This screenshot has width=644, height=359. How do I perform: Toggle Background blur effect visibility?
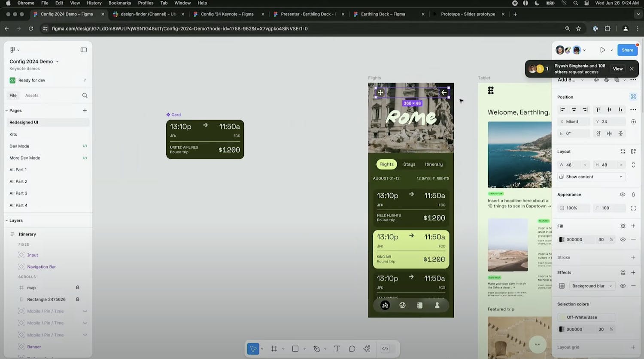click(623, 286)
